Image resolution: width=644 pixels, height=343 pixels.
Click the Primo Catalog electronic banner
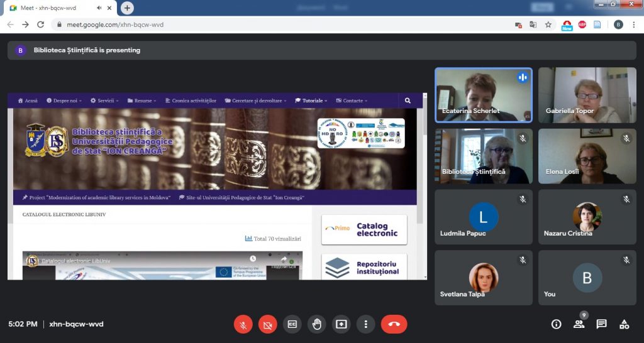point(364,230)
